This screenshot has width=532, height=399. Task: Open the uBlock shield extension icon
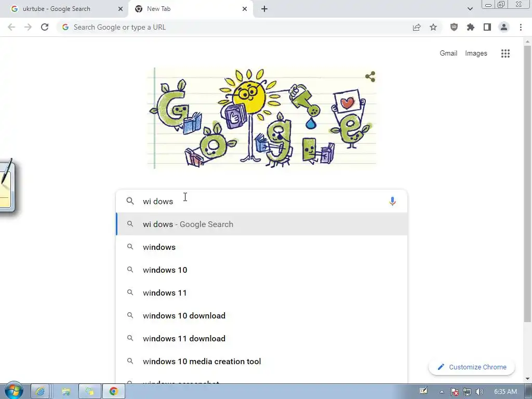tap(454, 27)
